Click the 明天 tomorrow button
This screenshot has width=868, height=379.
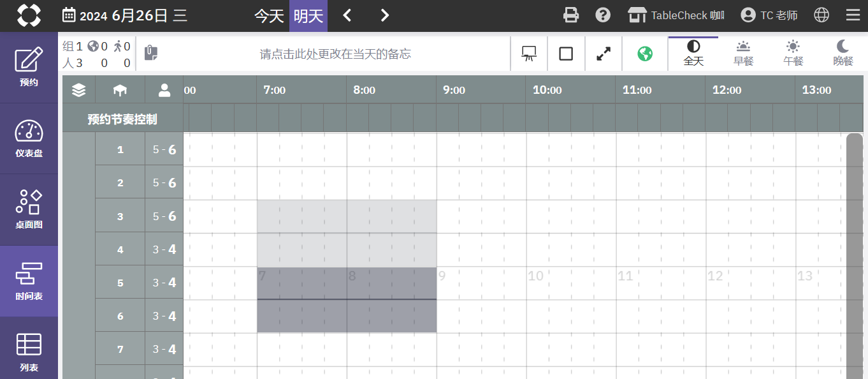(308, 16)
